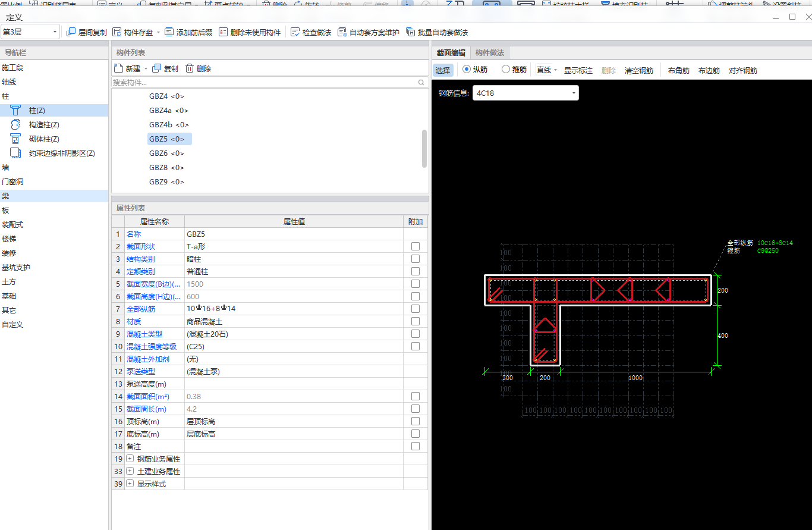Toggle 附加 checkbox for 混凝土强度等级 row
This screenshot has width=812, height=530.
pyautogui.click(x=416, y=346)
